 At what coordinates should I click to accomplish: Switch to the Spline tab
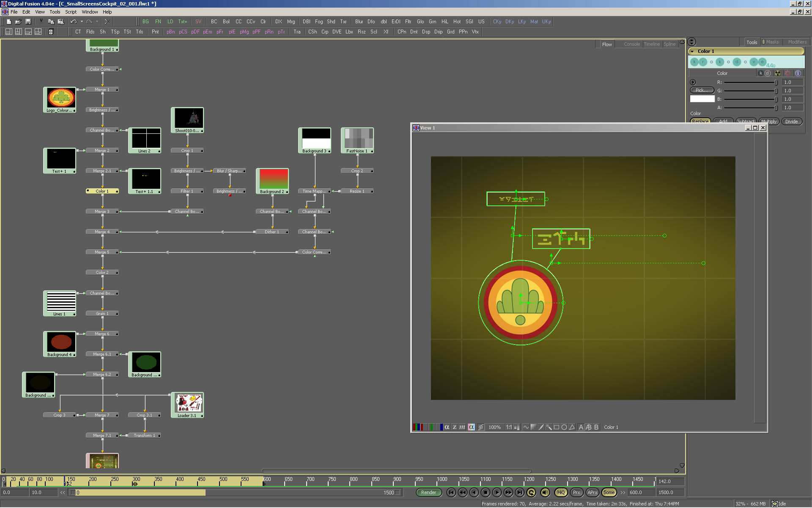tap(669, 44)
